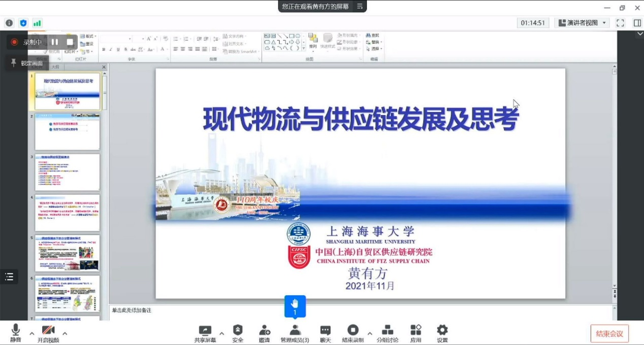
Task: Select slide 1 thumbnail in the slide panel
Action: coord(68,91)
